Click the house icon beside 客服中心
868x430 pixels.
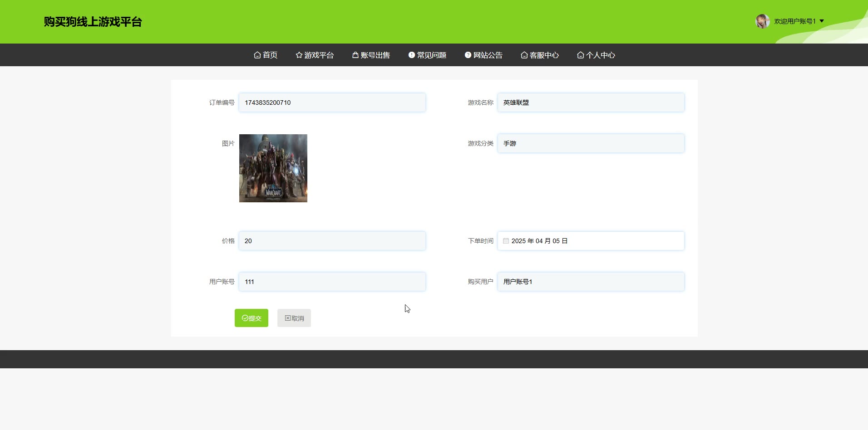pos(524,55)
